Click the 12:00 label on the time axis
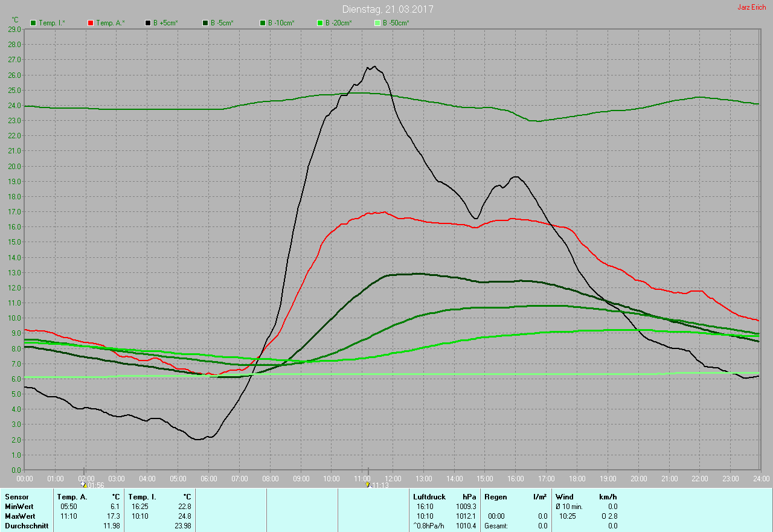 (393, 478)
